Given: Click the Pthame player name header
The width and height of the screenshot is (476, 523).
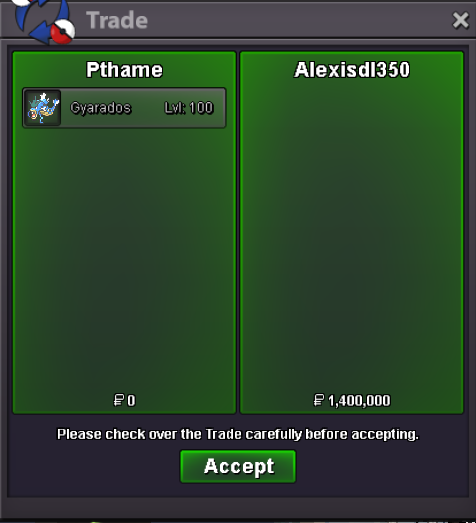Looking at the screenshot, I should (x=124, y=70).
